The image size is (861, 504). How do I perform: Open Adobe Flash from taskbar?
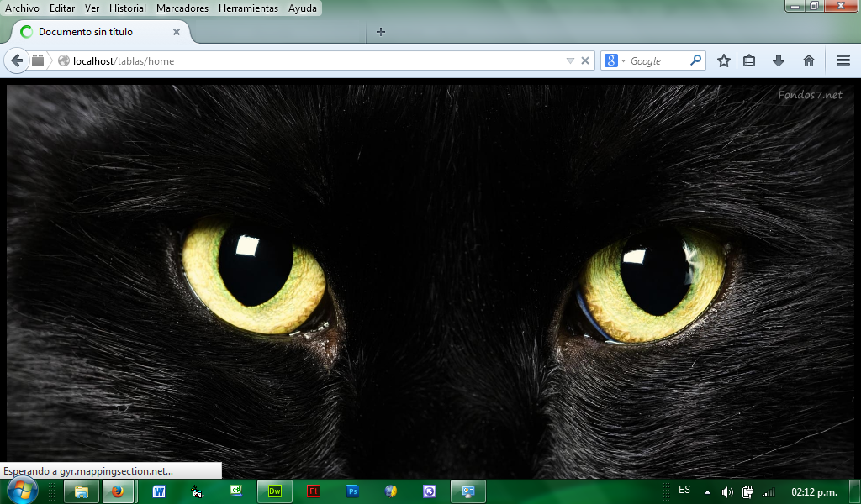click(x=314, y=491)
